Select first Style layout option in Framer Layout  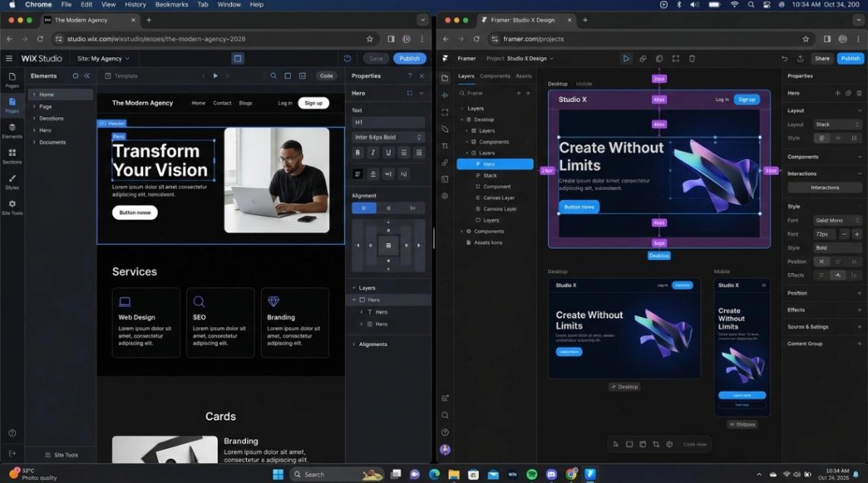point(822,138)
